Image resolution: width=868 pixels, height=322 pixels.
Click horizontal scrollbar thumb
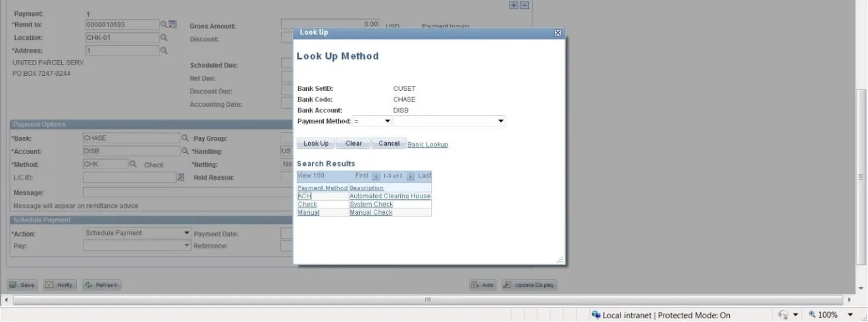pos(427,300)
